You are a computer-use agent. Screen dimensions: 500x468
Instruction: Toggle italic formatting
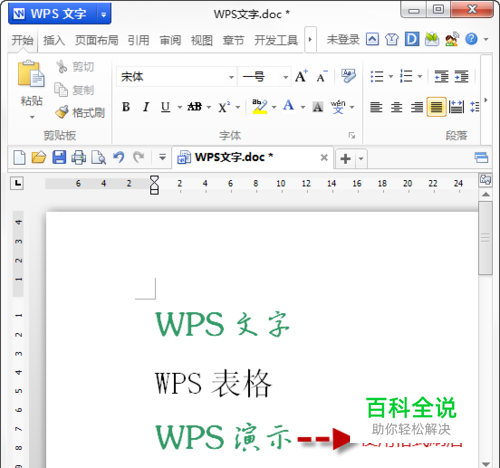point(146,107)
